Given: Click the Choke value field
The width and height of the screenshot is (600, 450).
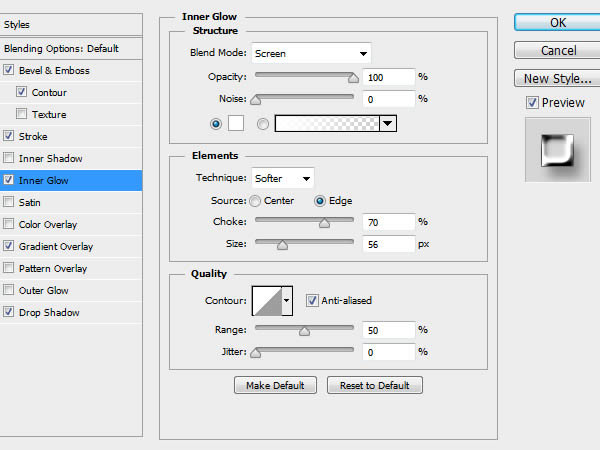Looking at the screenshot, I should [389, 222].
